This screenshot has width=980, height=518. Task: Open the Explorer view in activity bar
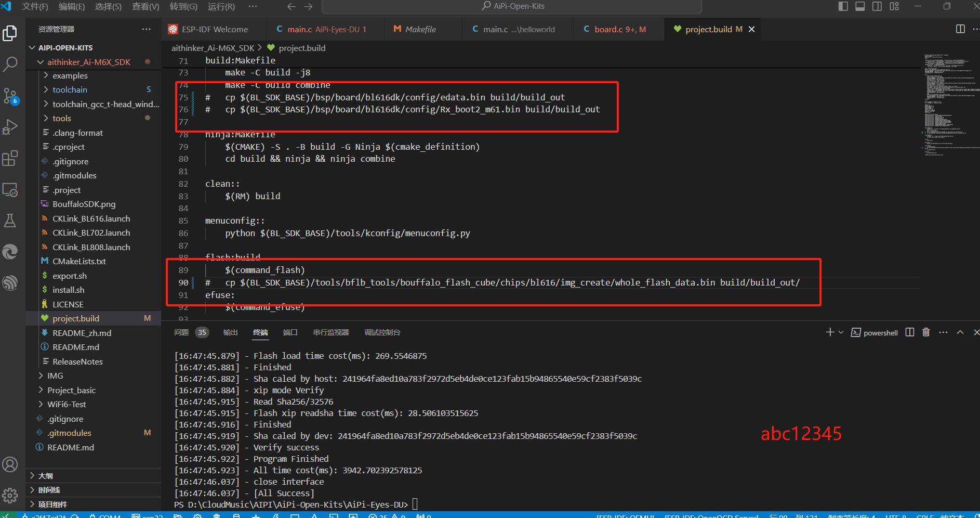coord(10,33)
